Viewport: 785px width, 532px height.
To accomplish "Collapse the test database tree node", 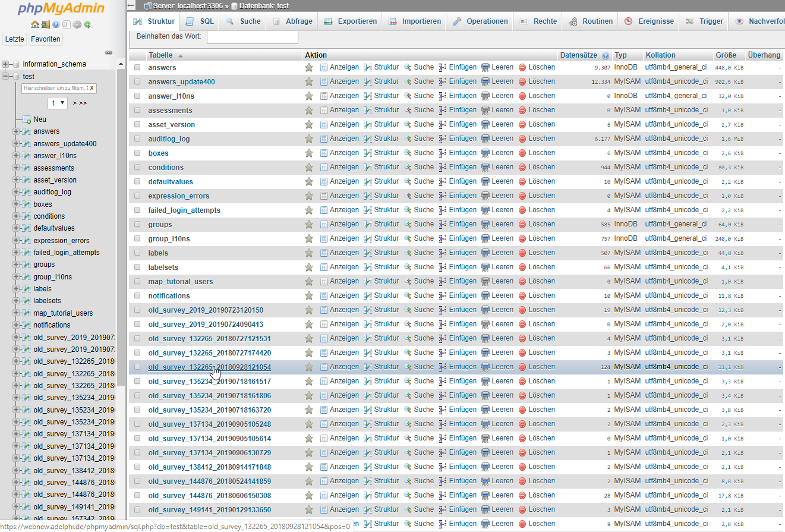I will point(5,77).
